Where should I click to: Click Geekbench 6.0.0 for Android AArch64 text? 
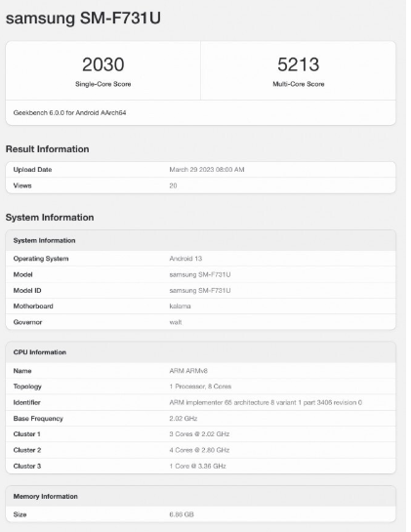(x=69, y=112)
